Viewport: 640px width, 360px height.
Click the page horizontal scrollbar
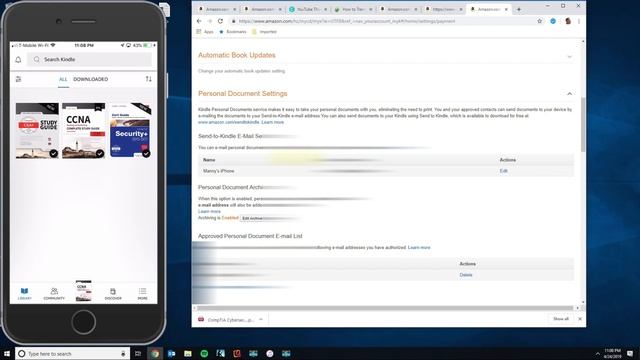tap(386, 308)
